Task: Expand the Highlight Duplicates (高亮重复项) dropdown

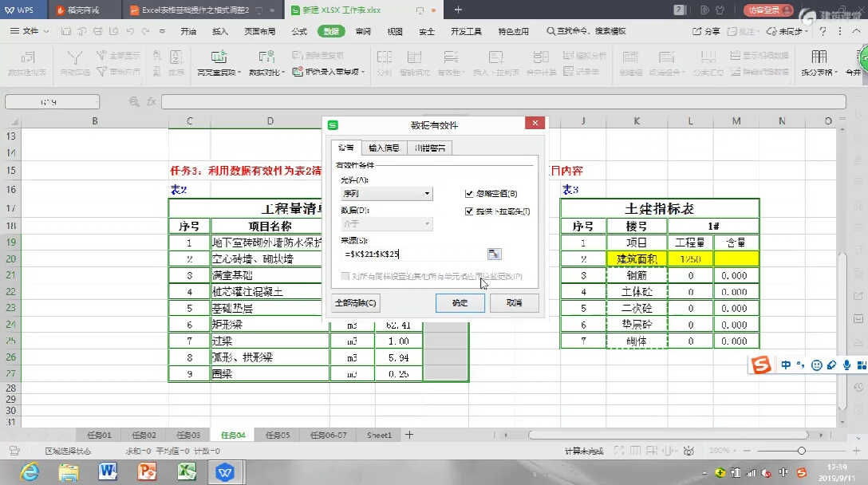Action: [239, 73]
